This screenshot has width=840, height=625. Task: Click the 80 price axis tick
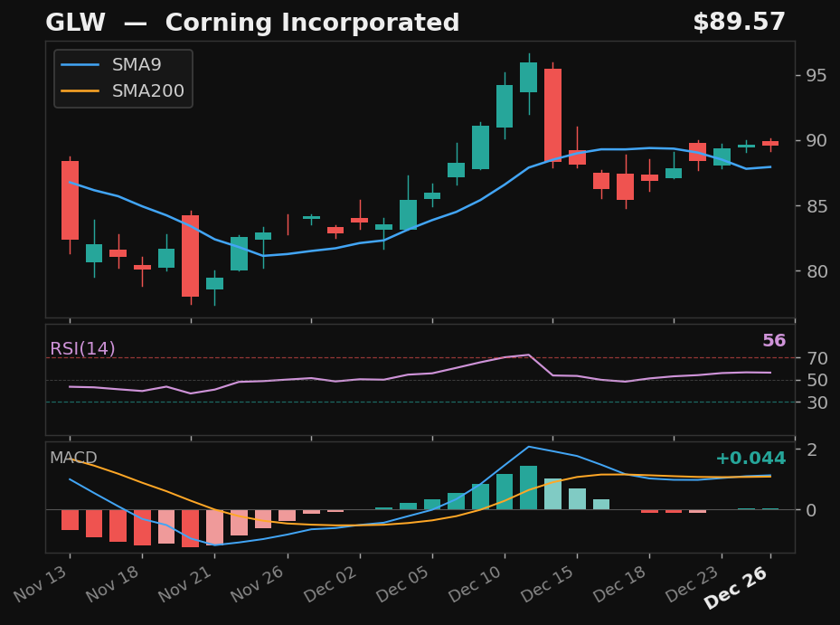(816, 271)
